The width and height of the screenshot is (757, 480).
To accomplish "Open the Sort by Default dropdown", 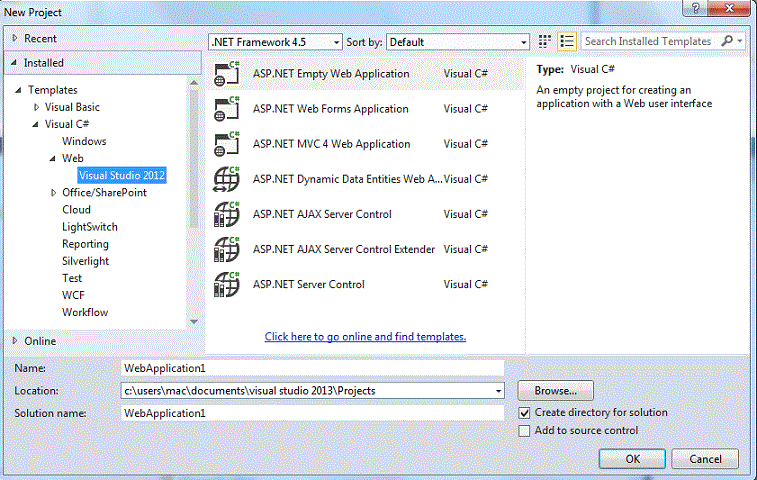I will point(458,42).
